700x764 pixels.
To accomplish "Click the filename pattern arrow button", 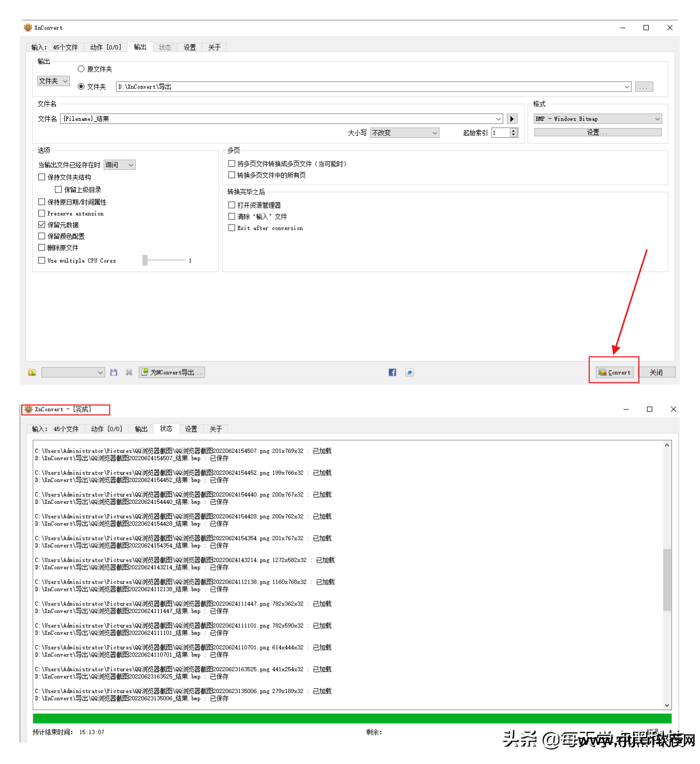I will click(512, 119).
